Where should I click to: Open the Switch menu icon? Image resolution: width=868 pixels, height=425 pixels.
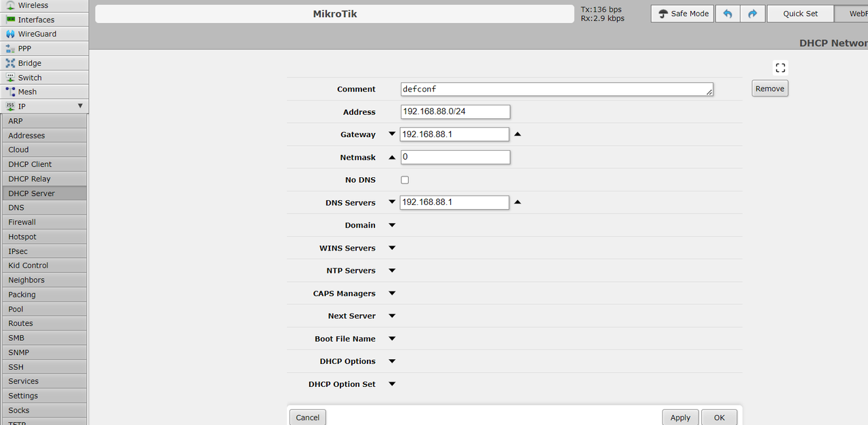coord(10,77)
